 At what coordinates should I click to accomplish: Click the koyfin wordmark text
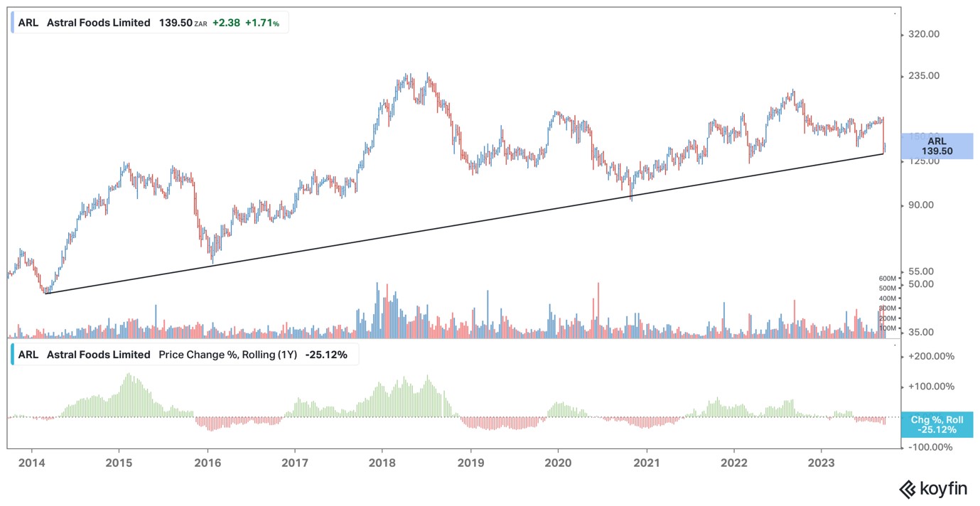point(944,489)
